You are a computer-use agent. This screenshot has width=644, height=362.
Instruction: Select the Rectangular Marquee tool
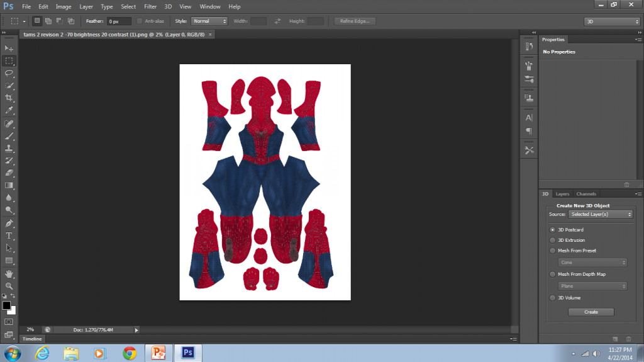tap(9, 61)
